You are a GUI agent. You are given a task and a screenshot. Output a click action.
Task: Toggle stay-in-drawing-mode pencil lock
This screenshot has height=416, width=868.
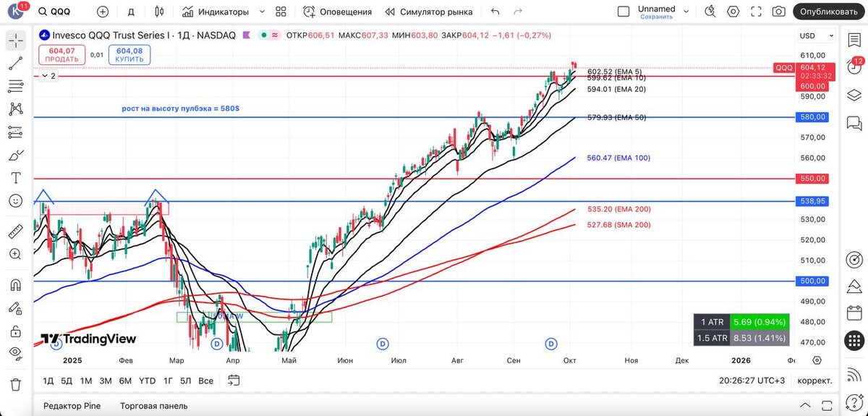(15, 307)
